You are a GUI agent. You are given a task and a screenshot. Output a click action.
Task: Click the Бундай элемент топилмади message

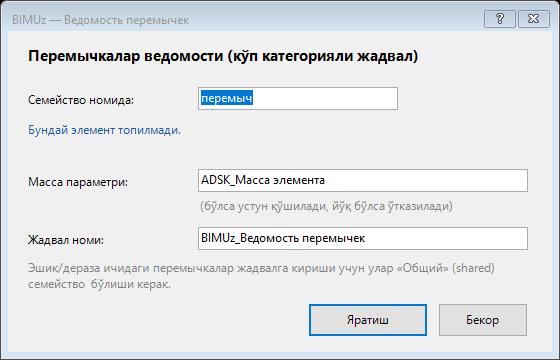(x=104, y=130)
